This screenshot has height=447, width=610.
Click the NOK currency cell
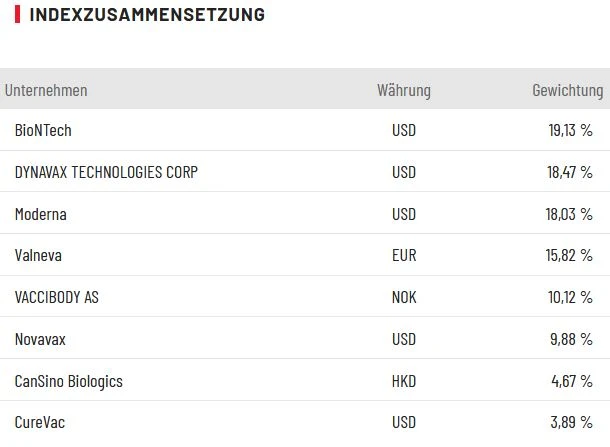pos(404,298)
